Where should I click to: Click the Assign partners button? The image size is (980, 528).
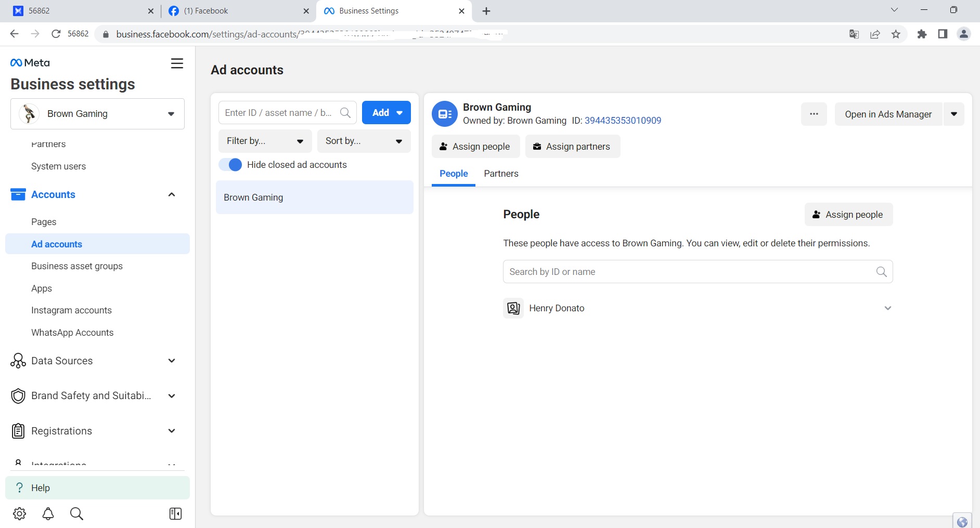pyautogui.click(x=572, y=147)
